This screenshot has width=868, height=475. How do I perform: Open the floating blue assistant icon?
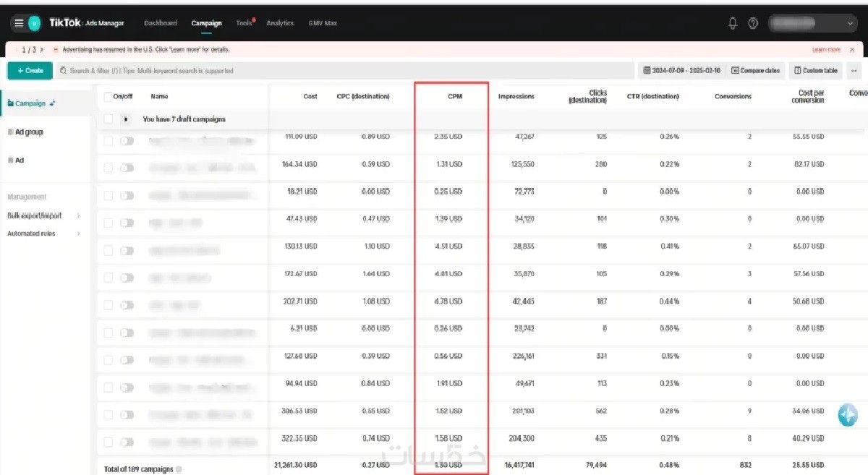(848, 415)
